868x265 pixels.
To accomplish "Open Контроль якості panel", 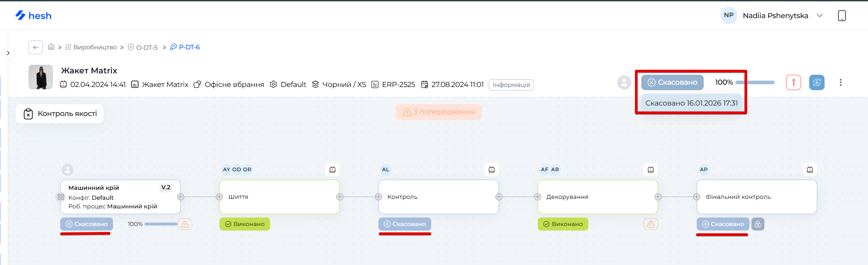I will point(60,114).
